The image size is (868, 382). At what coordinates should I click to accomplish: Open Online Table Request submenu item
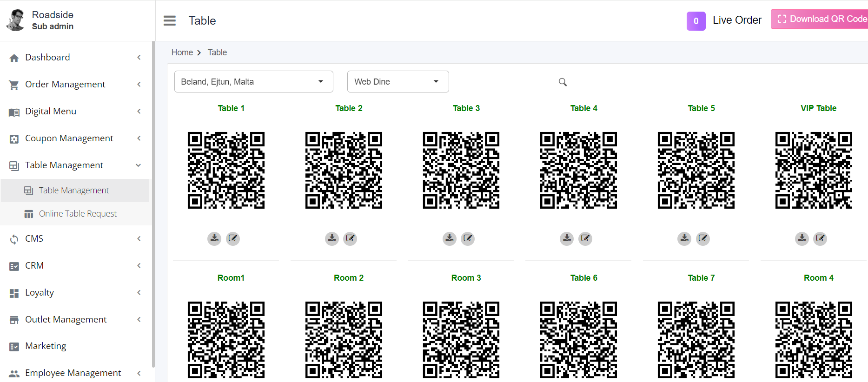(78, 214)
